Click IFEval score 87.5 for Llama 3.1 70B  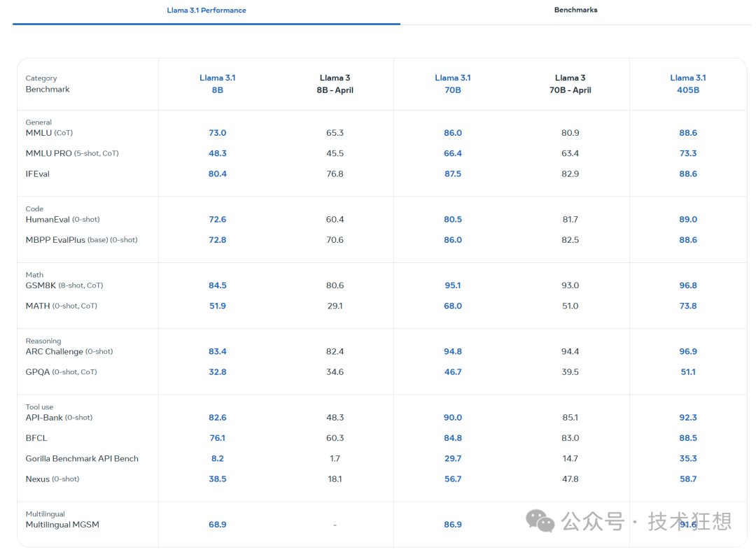click(x=453, y=174)
